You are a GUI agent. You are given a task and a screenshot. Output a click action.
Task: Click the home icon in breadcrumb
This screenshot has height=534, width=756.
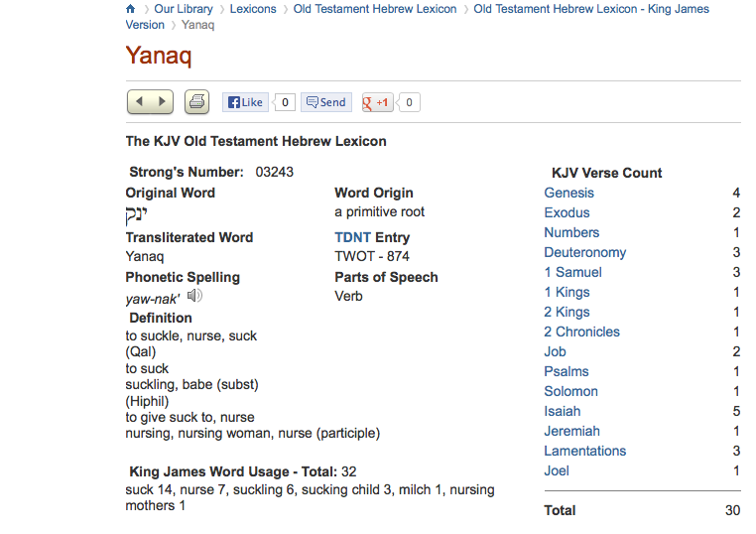pos(131,9)
